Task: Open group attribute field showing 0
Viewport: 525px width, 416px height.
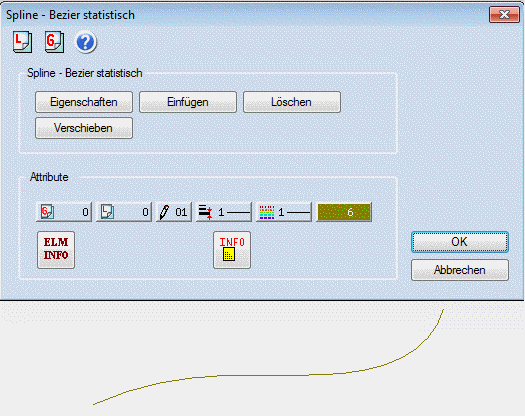Action: pos(64,212)
